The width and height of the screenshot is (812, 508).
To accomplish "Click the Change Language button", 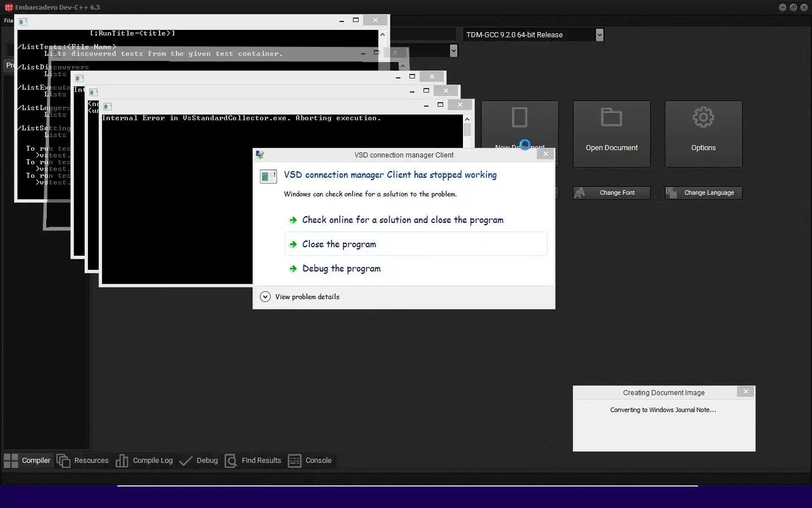I will coord(703,193).
